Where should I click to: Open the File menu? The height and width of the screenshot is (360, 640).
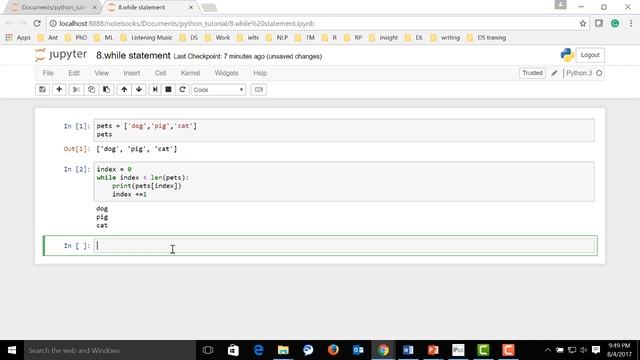coord(48,73)
